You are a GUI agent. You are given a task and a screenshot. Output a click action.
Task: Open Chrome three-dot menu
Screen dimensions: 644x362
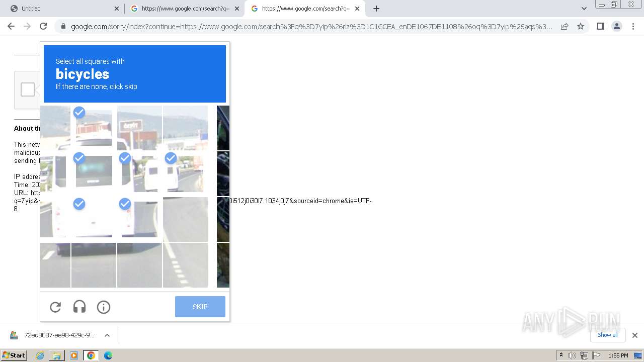[x=632, y=26]
